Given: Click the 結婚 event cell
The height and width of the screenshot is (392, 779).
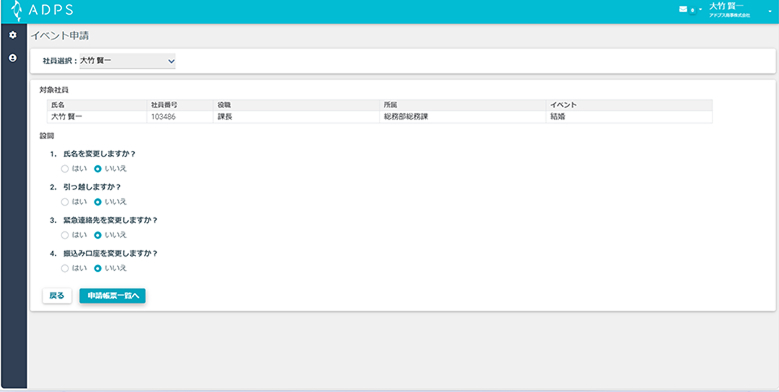Looking at the screenshot, I should [629, 117].
